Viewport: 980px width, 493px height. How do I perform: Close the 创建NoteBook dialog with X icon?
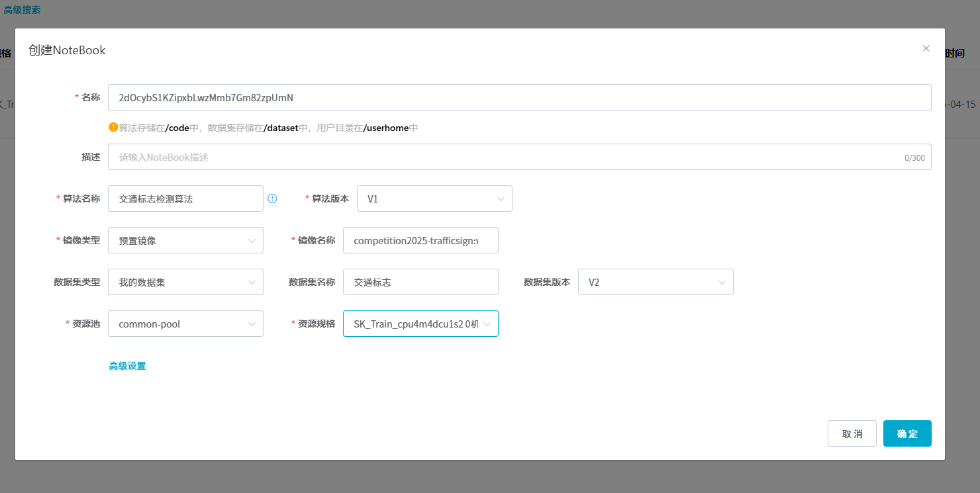(x=926, y=48)
